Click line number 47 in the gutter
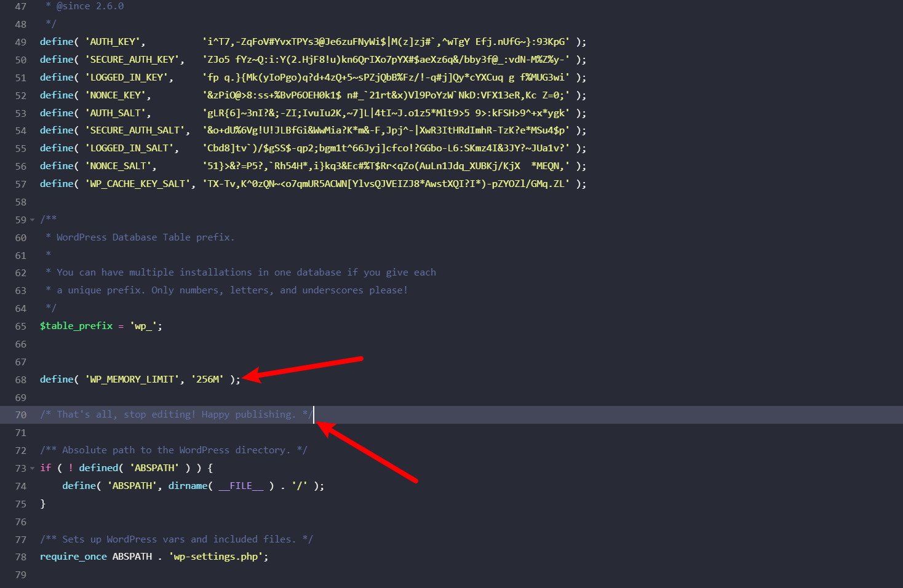The width and height of the screenshot is (903, 588). [x=20, y=6]
